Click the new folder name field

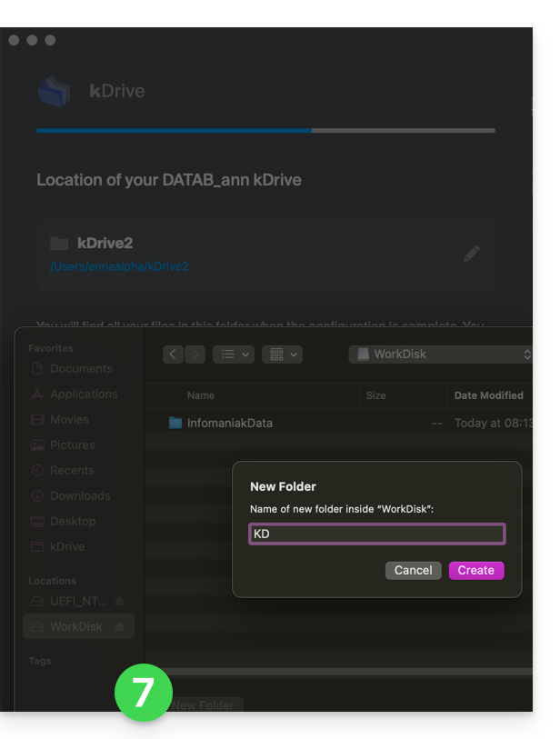tap(376, 534)
